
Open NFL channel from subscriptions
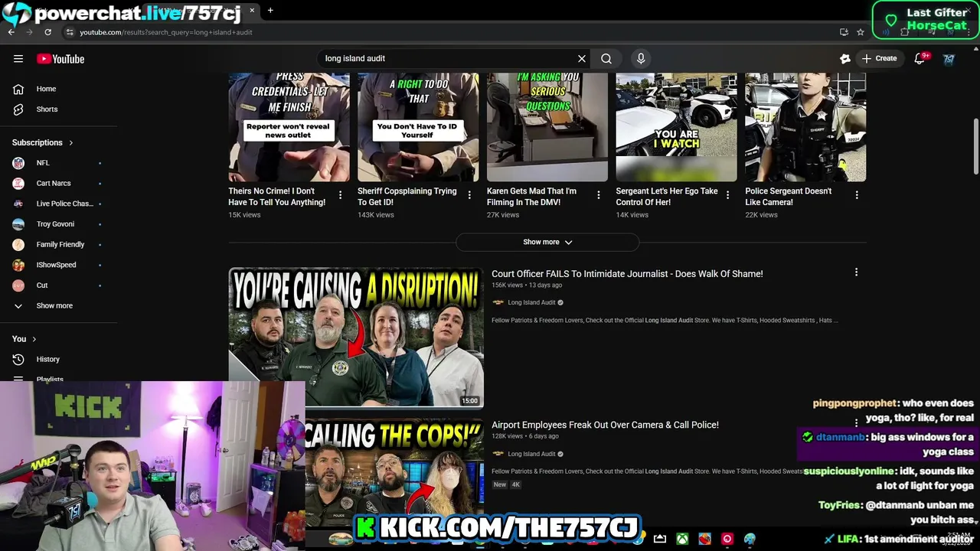pos(43,163)
